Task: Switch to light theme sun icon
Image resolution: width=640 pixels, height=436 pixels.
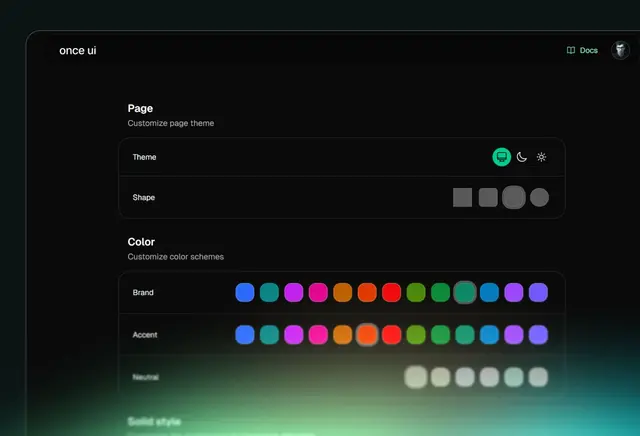Action: click(x=541, y=157)
